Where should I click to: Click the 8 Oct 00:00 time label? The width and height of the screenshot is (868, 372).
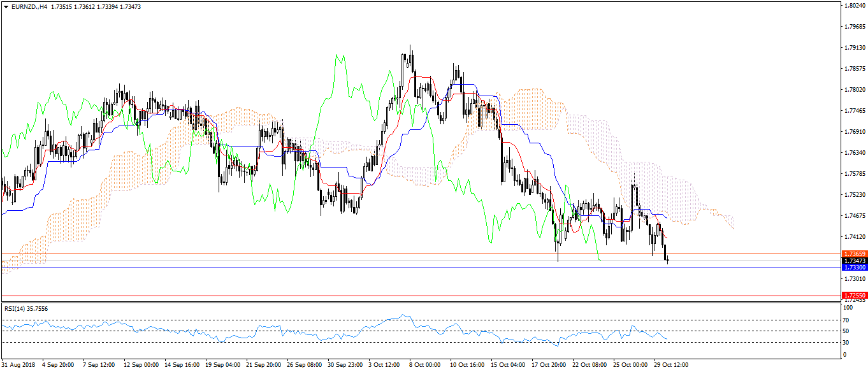coord(424,366)
